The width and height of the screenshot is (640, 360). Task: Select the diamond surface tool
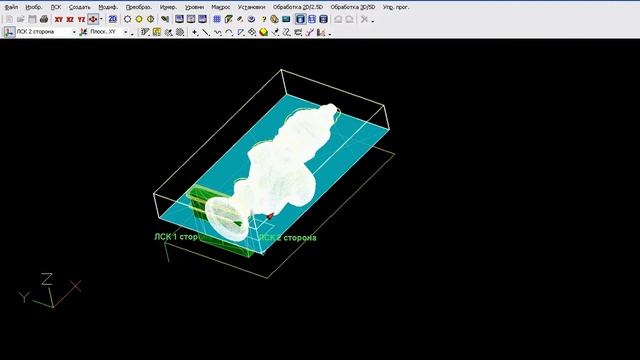(x=252, y=32)
